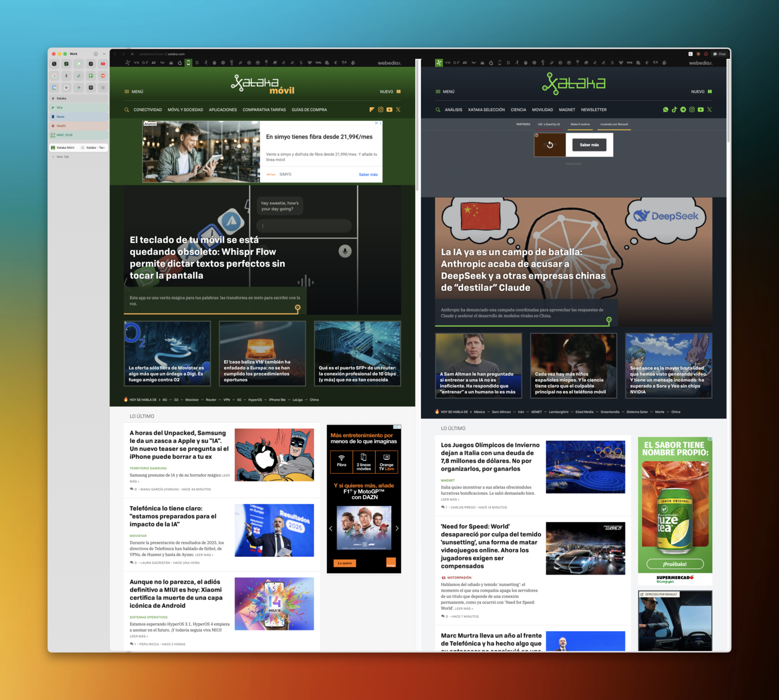
Task: Open Xataka's TikTok icon
Action: point(674,109)
